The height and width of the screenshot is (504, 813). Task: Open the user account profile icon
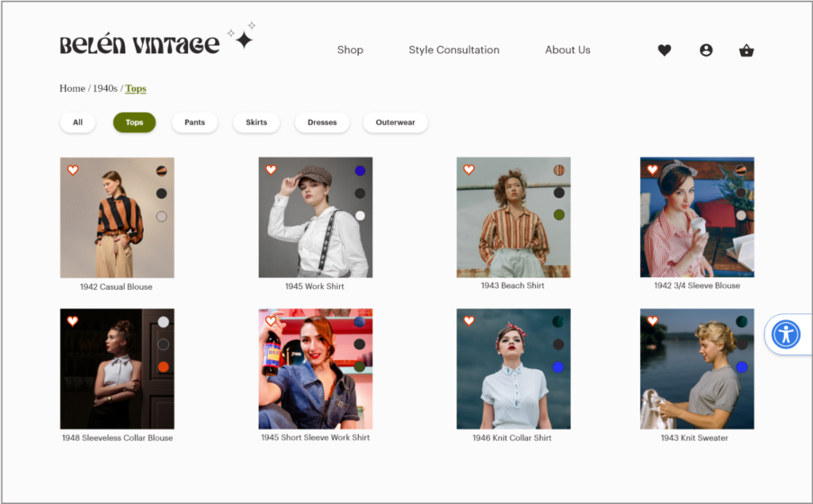pyautogui.click(x=706, y=50)
